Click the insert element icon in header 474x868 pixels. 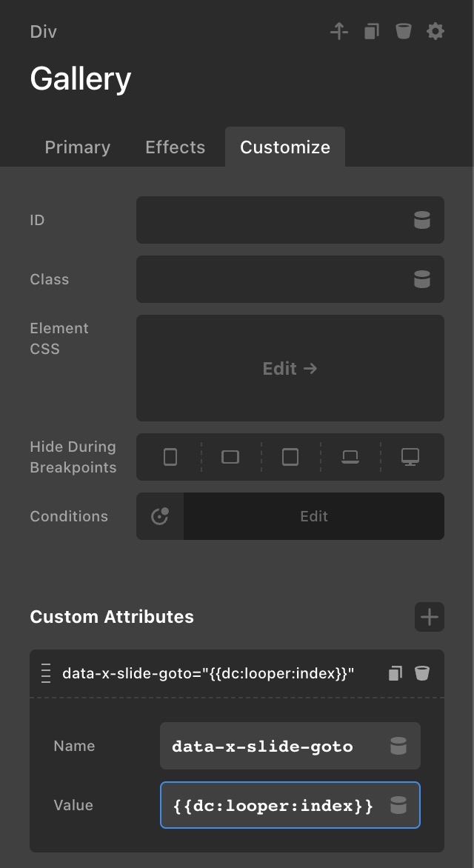pyautogui.click(x=339, y=31)
